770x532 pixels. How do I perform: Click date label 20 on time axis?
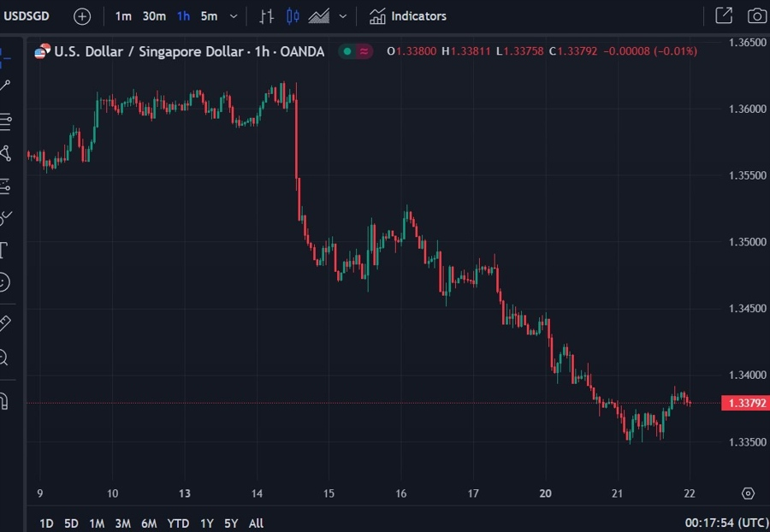[x=545, y=494]
